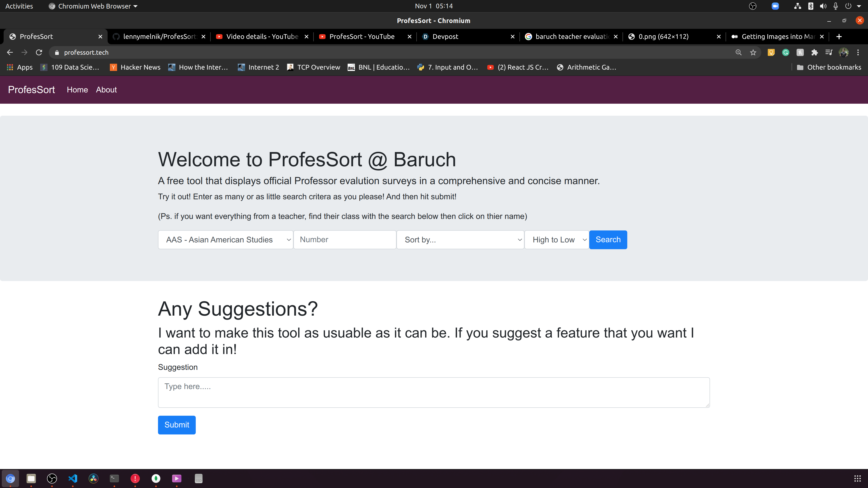Screen dimensions: 868x488
Task: Open the Extensions puzzle icon
Action: 814,53
